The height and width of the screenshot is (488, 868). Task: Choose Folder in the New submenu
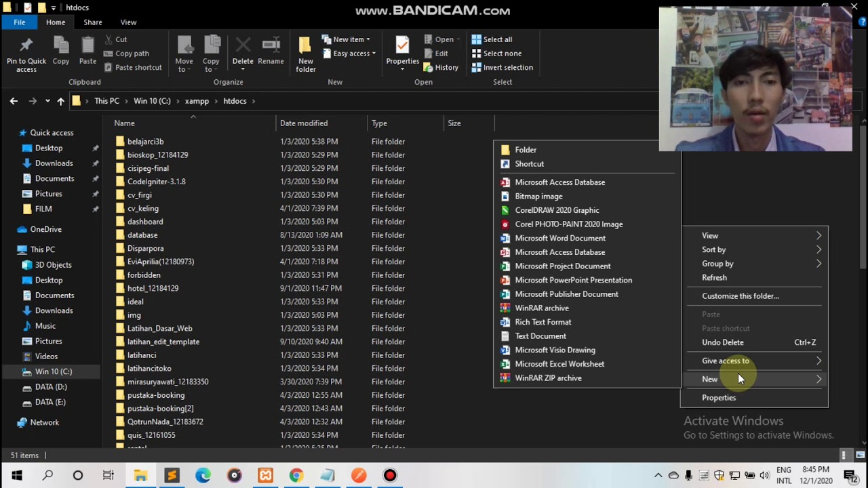[526, 150]
